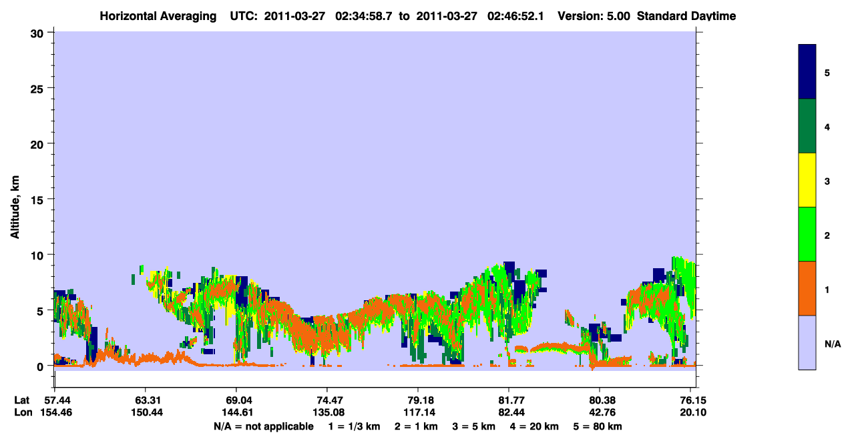868x445 pixels.
Task: Click the end time '02:46:52.1'
Action: point(517,16)
